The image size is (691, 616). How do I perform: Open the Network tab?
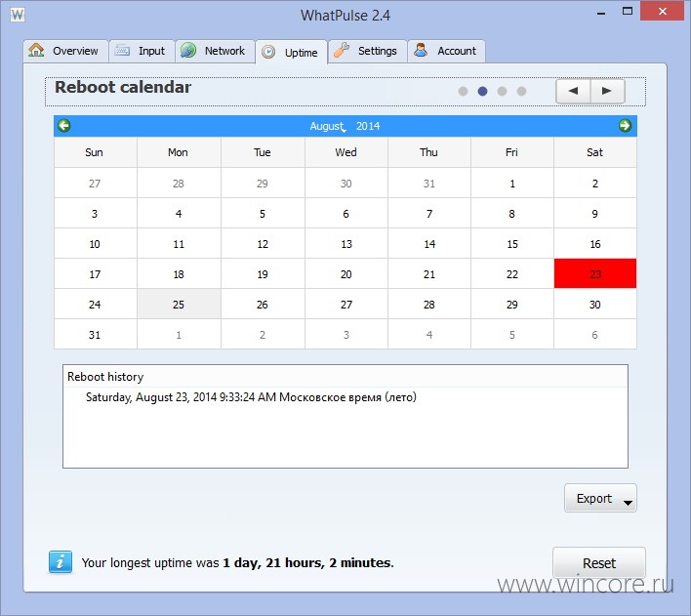[215, 51]
